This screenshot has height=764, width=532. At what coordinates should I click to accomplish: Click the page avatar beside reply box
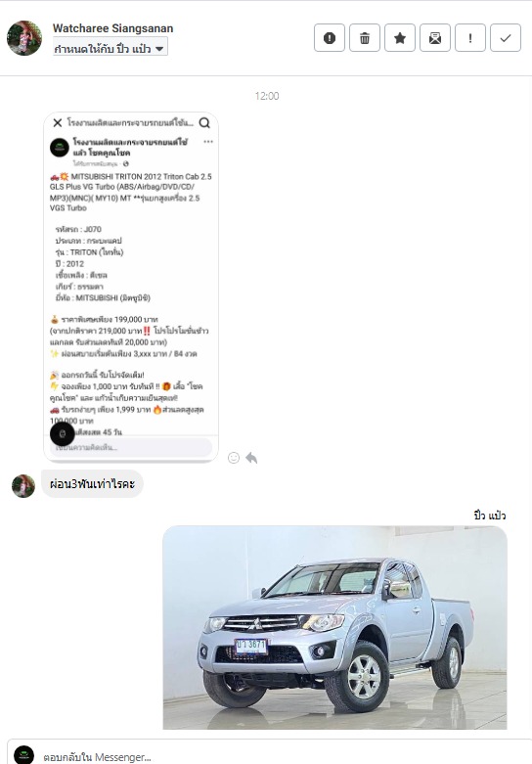[23, 755]
